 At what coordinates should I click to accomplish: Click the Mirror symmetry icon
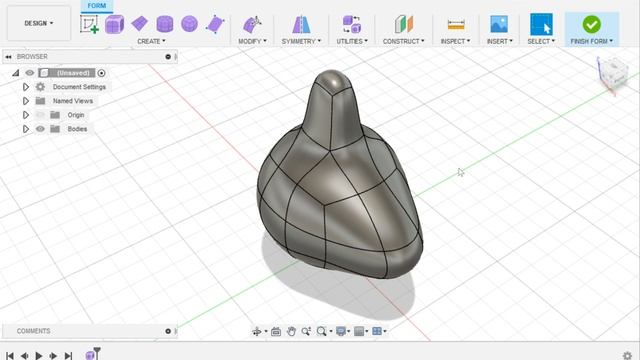click(x=301, y=24)
